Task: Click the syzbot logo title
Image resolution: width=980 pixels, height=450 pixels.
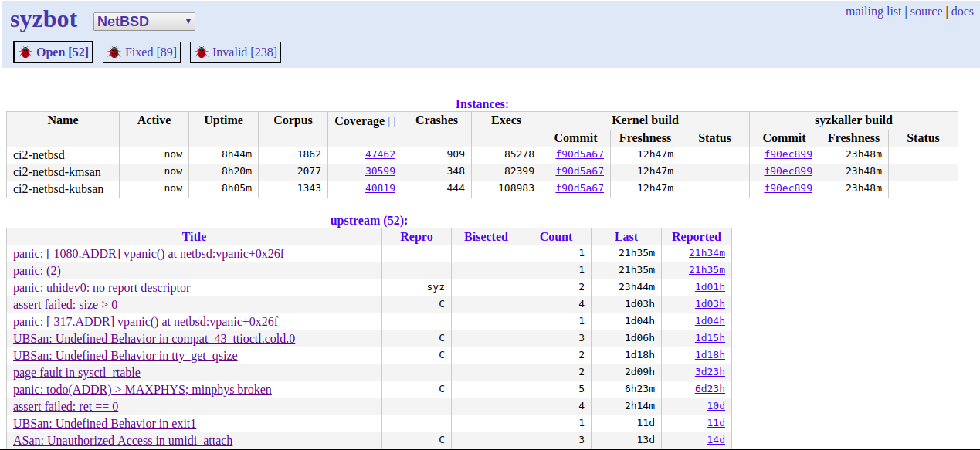Action: [x=44, y=21]
